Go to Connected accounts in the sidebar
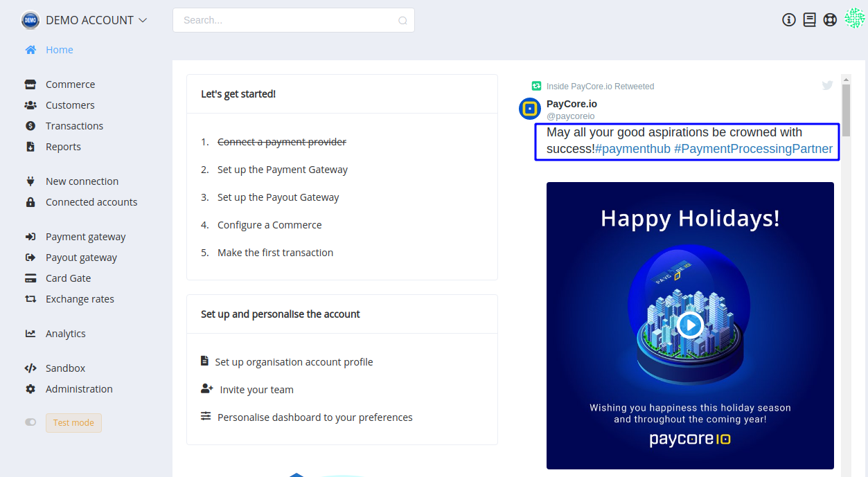The width and height of the screenshot is (868, 477). (x=91, y=202)
